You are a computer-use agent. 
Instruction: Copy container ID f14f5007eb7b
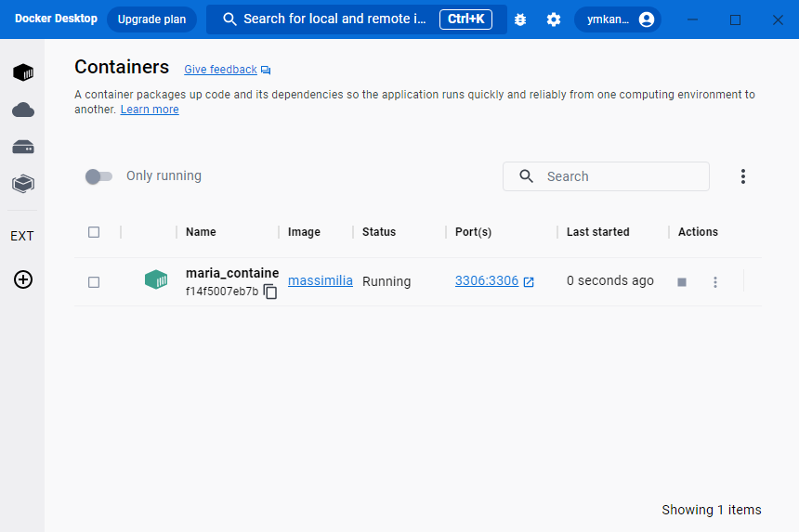pyautogui.click(x=270, y=292)
